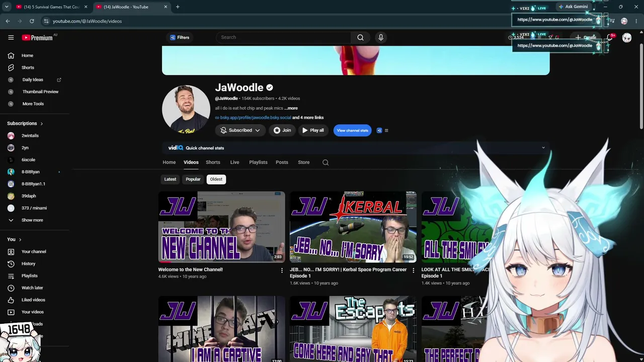Open YouTube notifications bell with 9+ badge

tap(609, 37)
